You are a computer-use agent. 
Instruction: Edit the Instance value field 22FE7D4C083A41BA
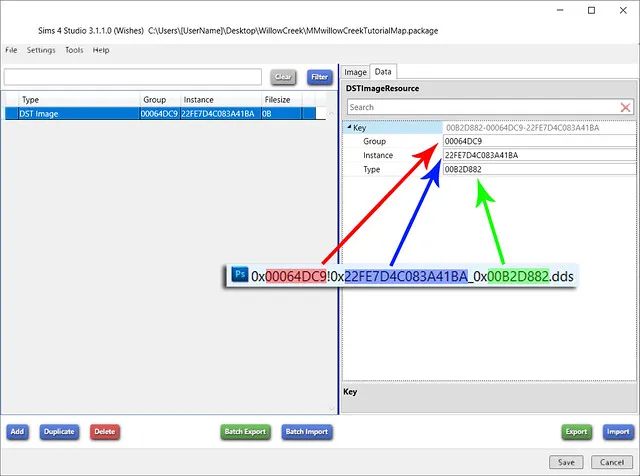(x=539, y=155)
